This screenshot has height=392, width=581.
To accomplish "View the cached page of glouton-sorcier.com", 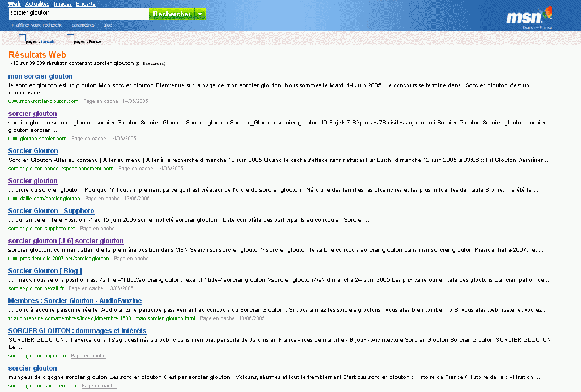I will pos(88,138).
